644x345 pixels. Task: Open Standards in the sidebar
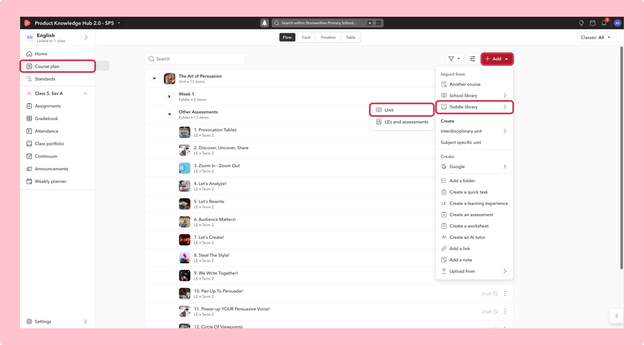[58, 79]
